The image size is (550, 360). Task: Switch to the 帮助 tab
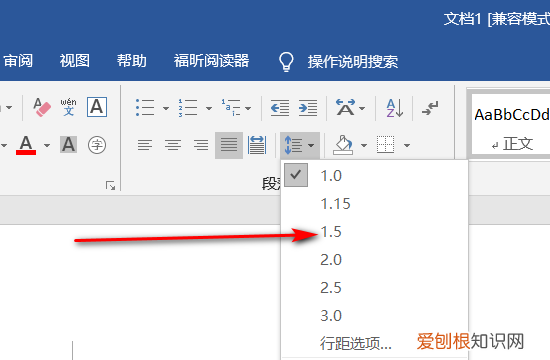[132, 61]
